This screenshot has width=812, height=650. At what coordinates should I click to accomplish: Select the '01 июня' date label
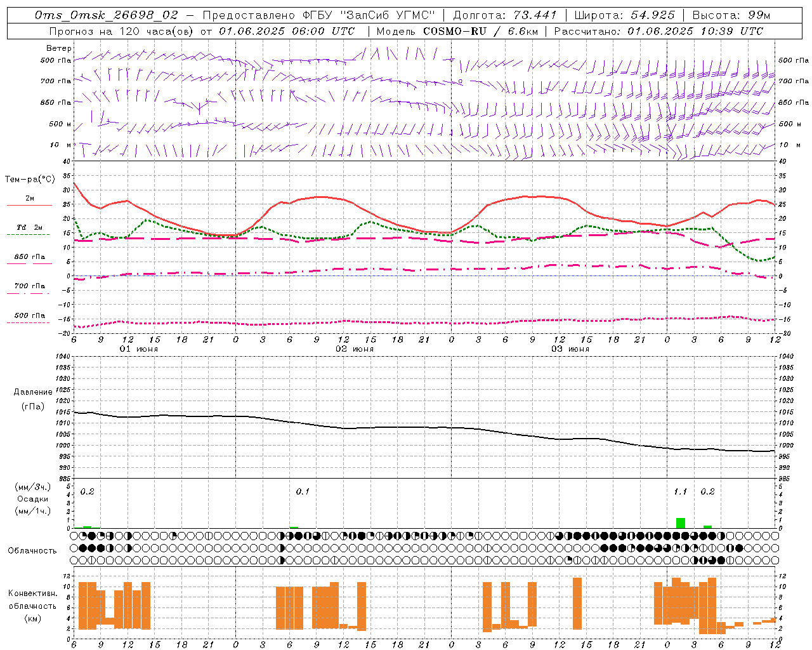(x=139, y=349)
